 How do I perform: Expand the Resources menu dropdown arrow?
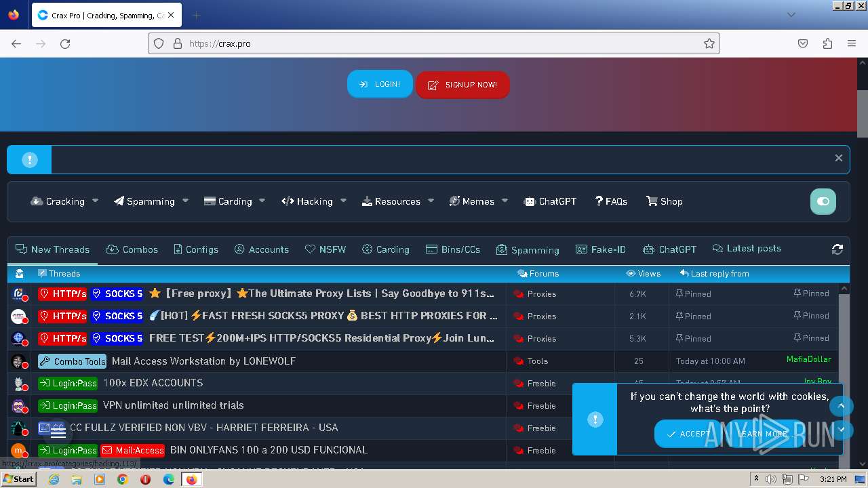[x=431, y=201]
